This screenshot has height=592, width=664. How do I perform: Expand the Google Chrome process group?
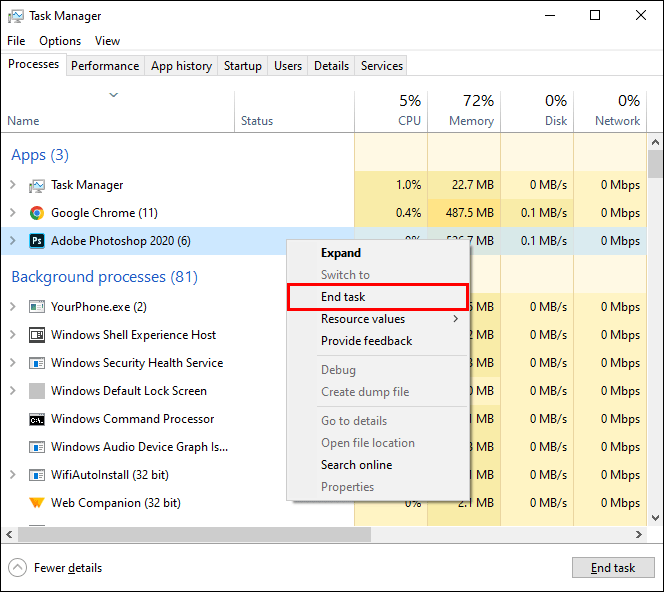[13, 213]
